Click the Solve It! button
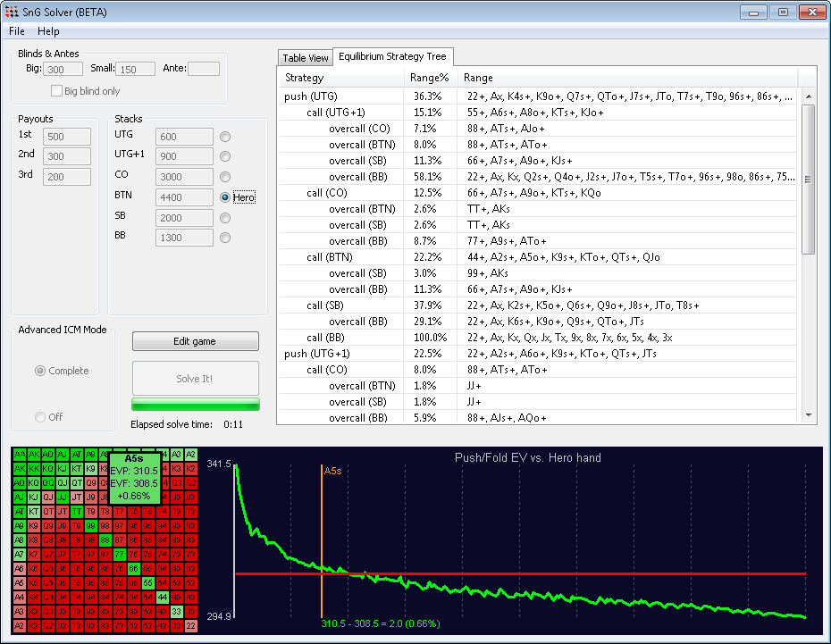Image resolution: width=831 pixels, height=644 pixels. tap(195, 379)
